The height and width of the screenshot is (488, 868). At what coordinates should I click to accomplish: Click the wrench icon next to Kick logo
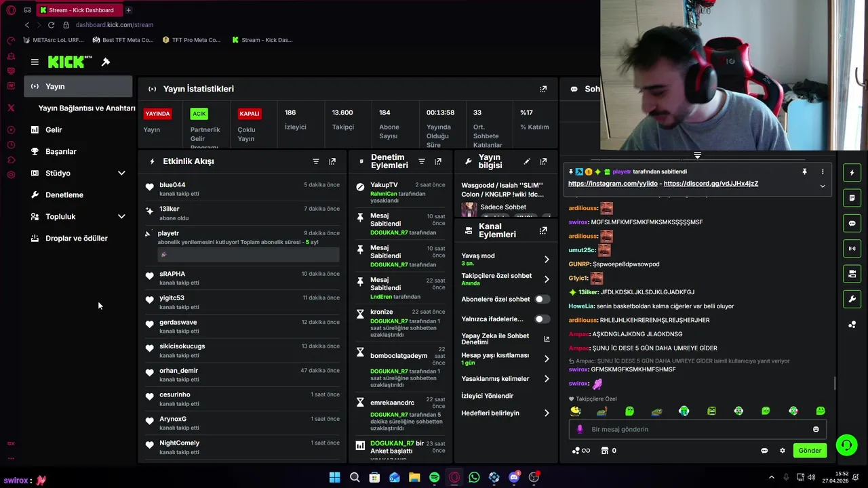106,62
